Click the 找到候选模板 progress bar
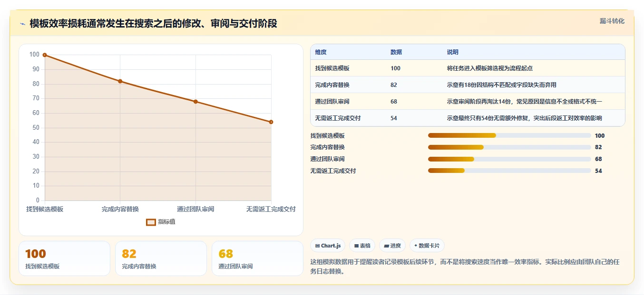The image size is (644, 295). [509, 135]
